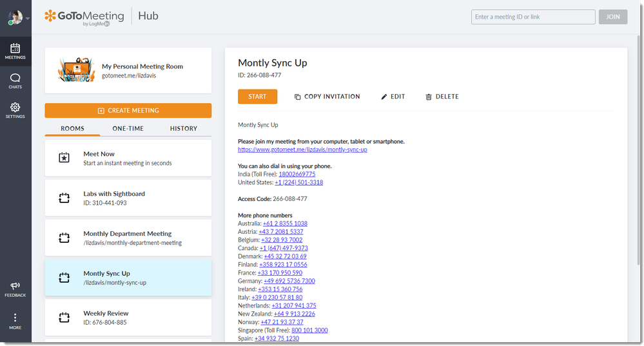The height and width of the screenshot is (346, 644).
Task: Click the Copy Invitation label
Action: 332,97
